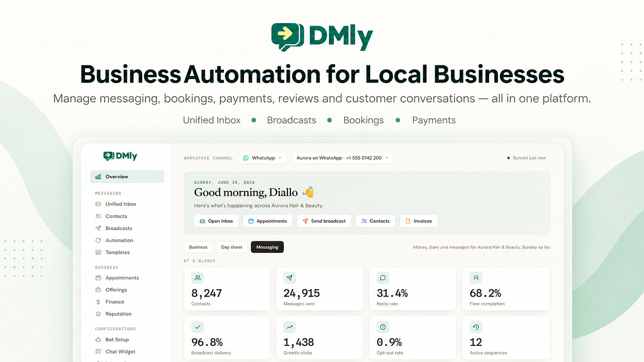The height and width of the screenshot is (362, 644).
Task: Click the '68.2%' flow completion value
Action: (x=486, y=293)
